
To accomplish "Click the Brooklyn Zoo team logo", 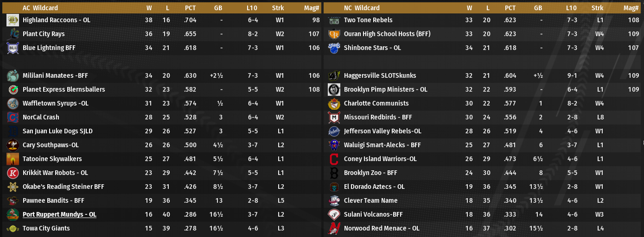I will click(334, 173).
